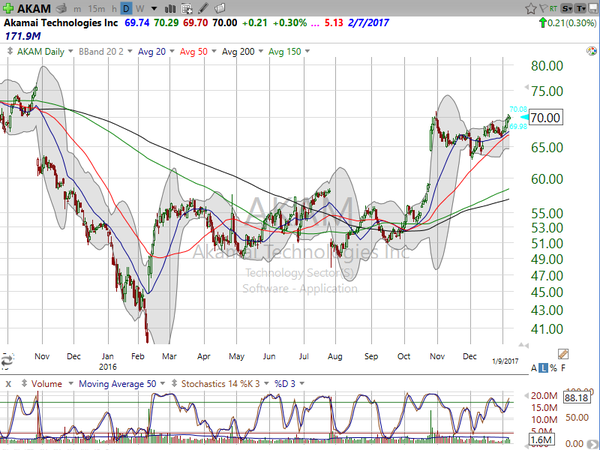This screenshot has width=600, height=450.
Task: Open the timeframe list dropdown arrow
Action: pyautogui.click(x=154, y=8)
